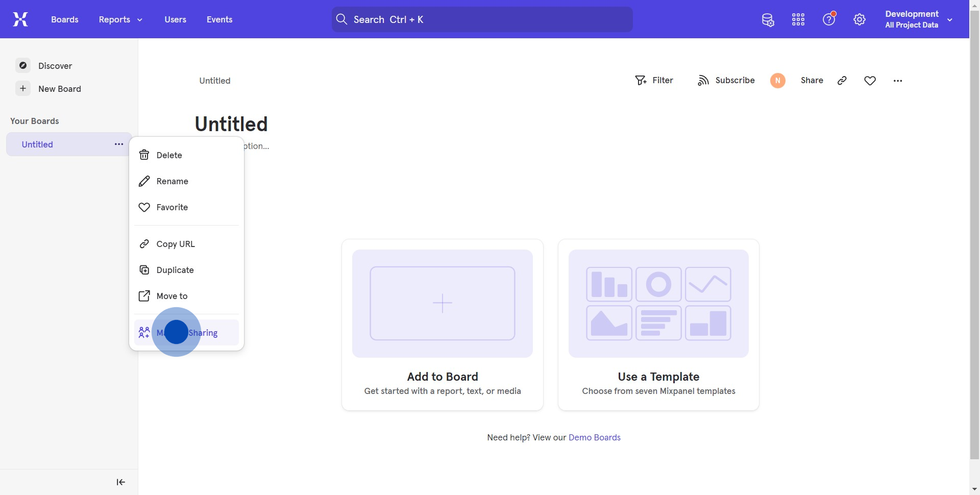
Task: Open the settings gear icon
Action: pos(860,20)
